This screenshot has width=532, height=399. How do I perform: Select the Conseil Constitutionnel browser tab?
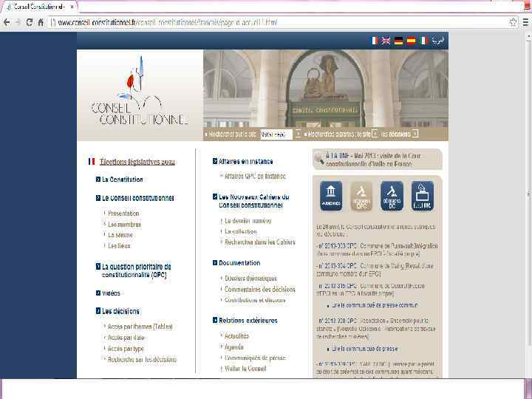pyautogui.click(x=38, y=7)
